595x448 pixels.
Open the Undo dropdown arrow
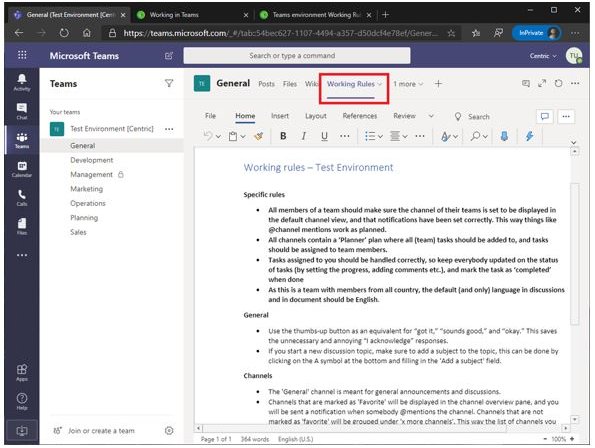pos(218,136)
